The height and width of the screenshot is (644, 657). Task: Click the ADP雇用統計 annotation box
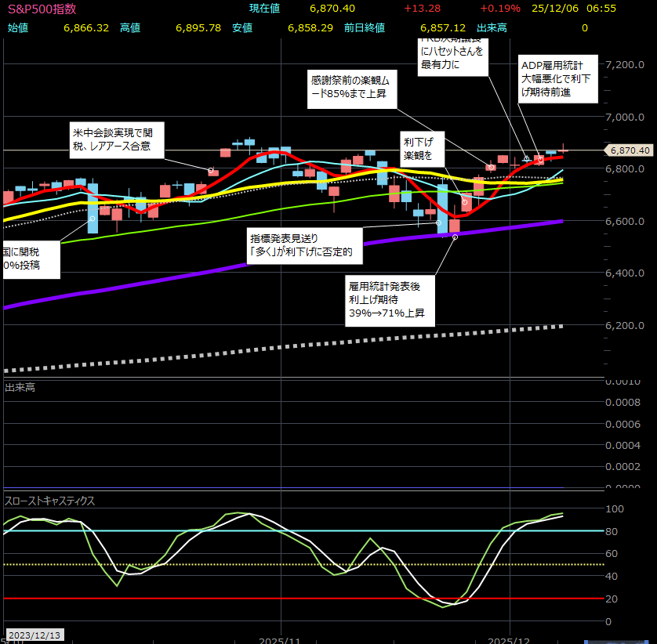558,78
